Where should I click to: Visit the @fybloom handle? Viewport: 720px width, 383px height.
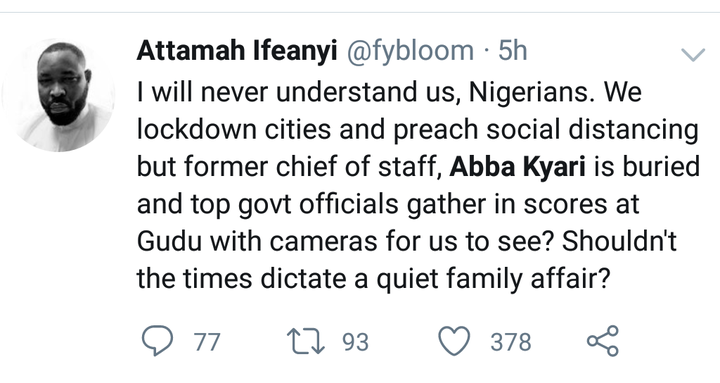pos(410,51)
